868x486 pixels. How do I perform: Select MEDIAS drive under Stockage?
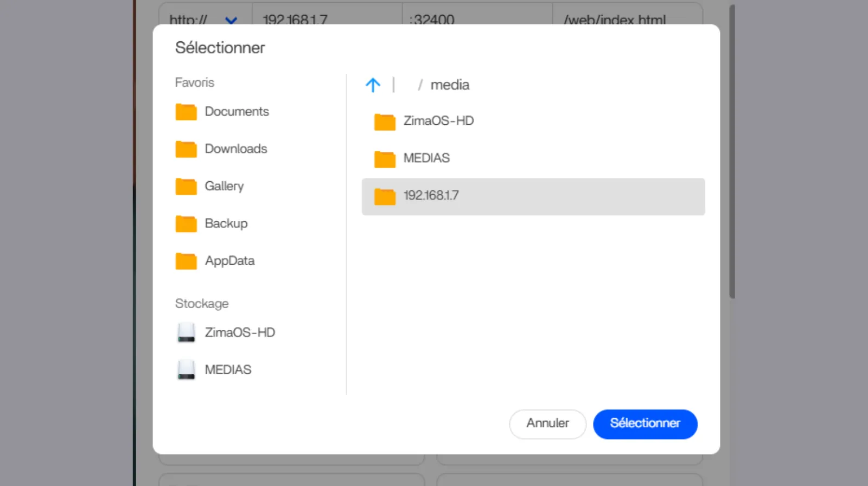pos(227,370)
